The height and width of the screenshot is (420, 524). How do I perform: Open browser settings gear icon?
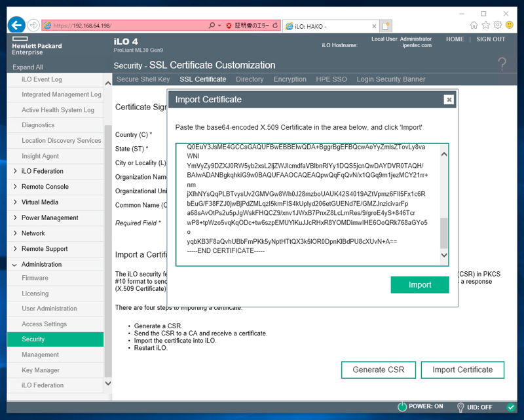[x=498, y=25]
